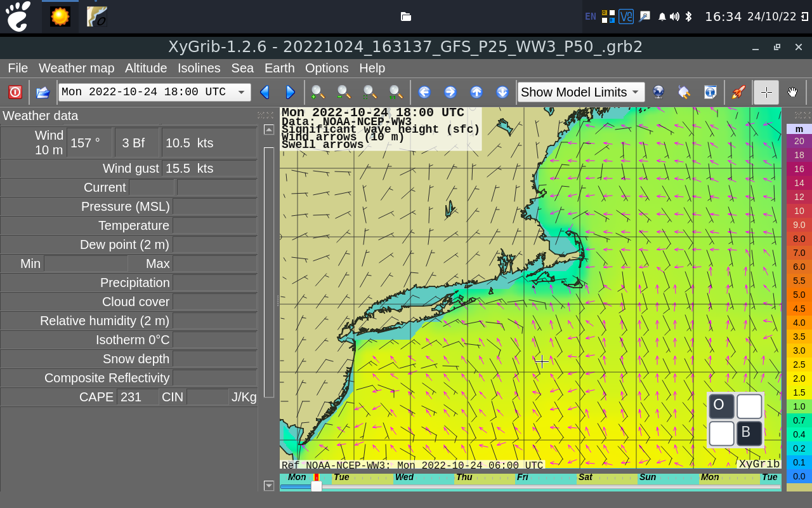Screen dimensions: 812x508
Task: Open a GRIB file with the folder icon
Action: point(43,92)
